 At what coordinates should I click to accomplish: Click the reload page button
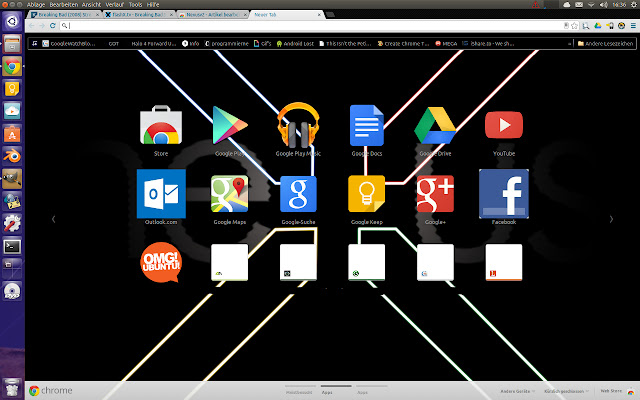(x=53, y=26)
